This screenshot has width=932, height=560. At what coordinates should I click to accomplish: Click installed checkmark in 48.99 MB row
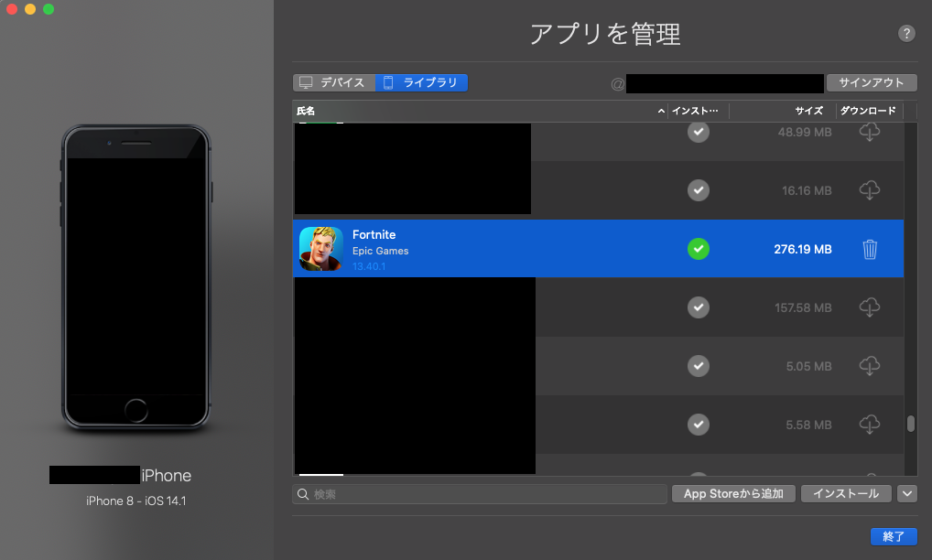[x=699, y=132]
